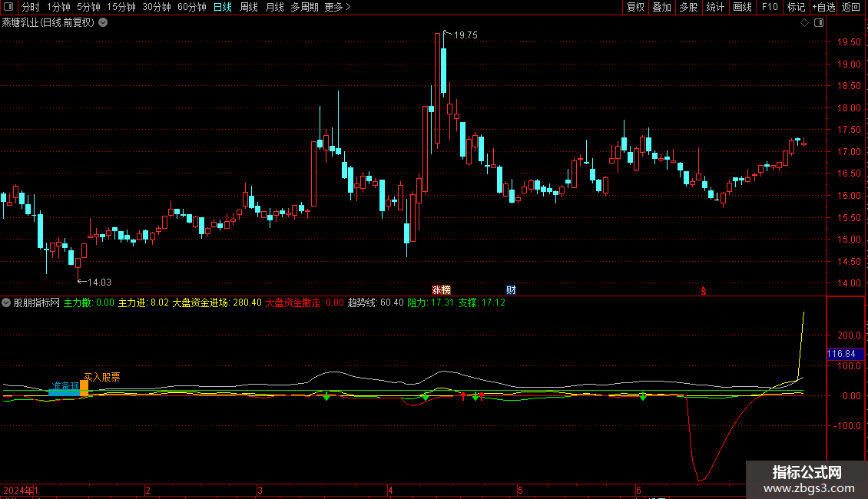This screenshot has height=499, width=868.
Task: Click the 阻力: 17.31 readout
Action: 431,302
